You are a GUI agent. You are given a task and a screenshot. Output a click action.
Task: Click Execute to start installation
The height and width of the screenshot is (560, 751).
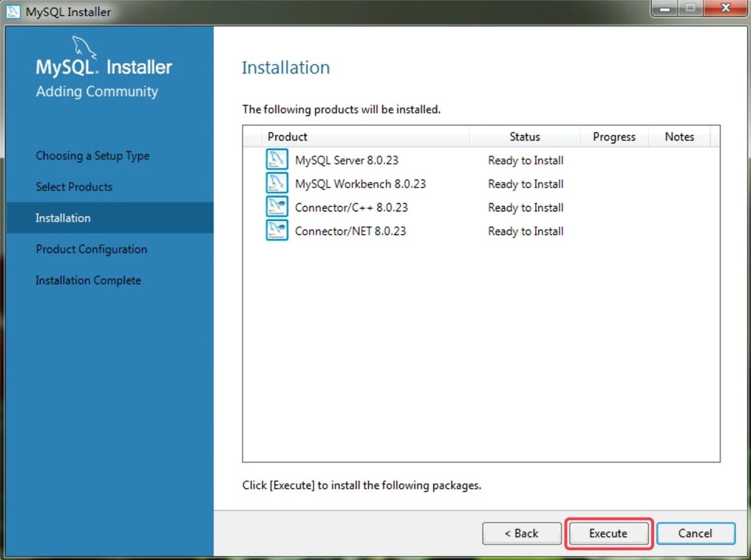tap(608, 533)
